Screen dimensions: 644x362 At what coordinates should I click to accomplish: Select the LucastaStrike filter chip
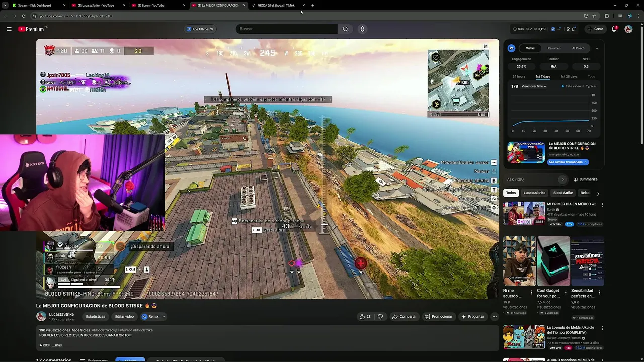click(534, 193)
